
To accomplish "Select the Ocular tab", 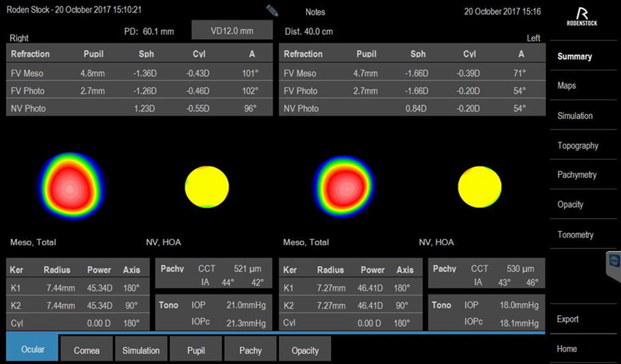I will [32, 349].
